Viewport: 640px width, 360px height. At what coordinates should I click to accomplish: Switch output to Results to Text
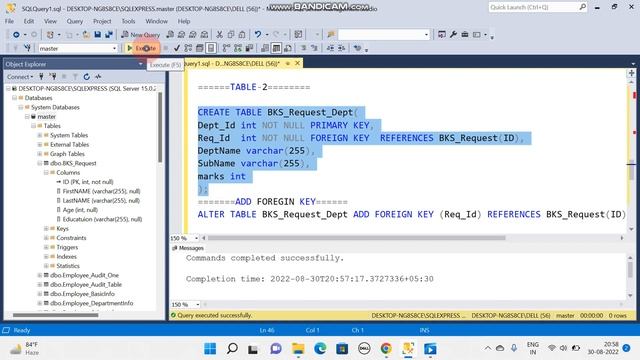coord(265,48)
